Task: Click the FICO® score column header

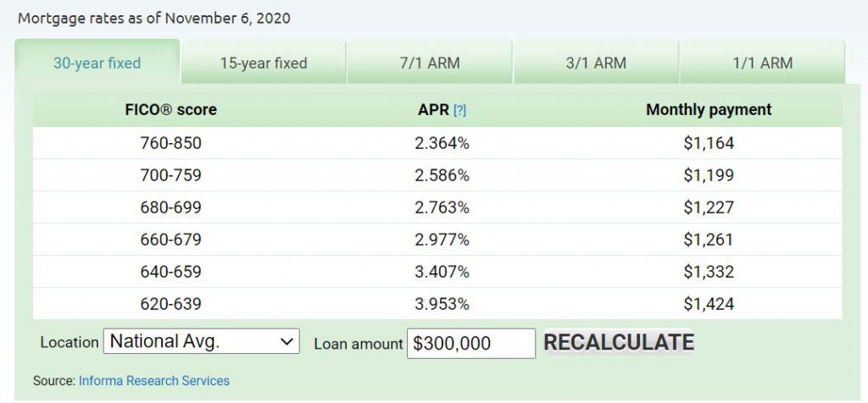Action: (x=171, y=110)
